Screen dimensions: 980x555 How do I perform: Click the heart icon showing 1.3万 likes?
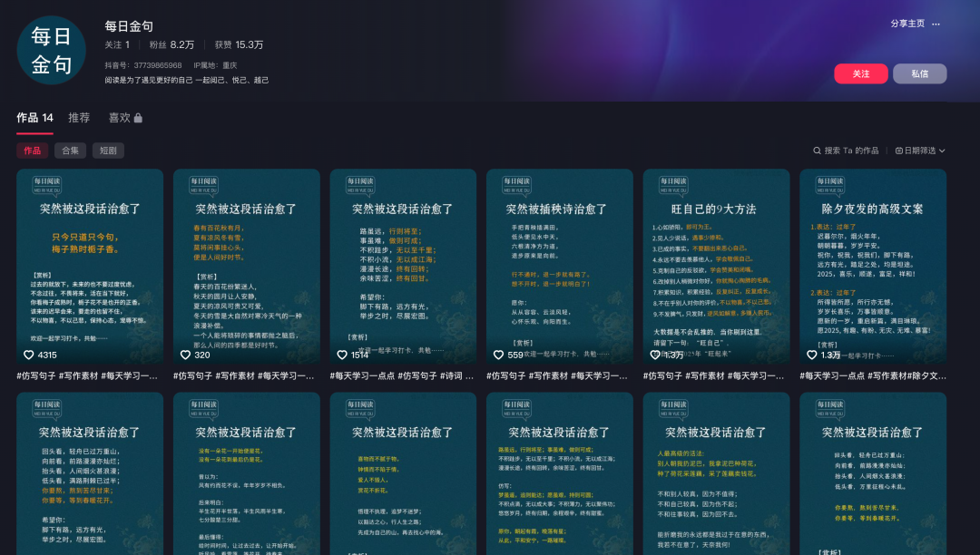(x=813, y=355)
